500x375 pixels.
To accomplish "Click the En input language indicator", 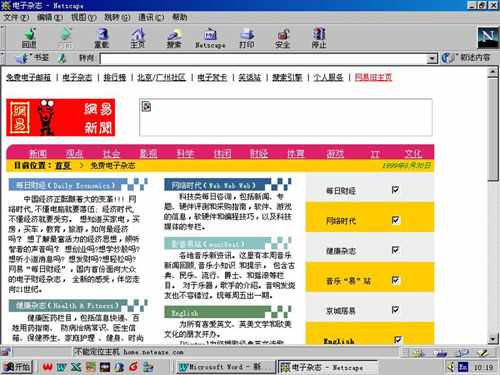I will click(463, 367).
